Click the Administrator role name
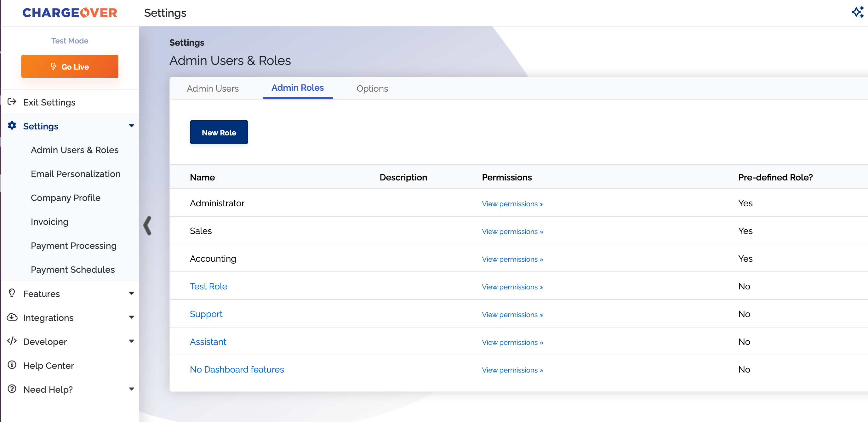The image size is (868, 422). (x=217, y=203)
